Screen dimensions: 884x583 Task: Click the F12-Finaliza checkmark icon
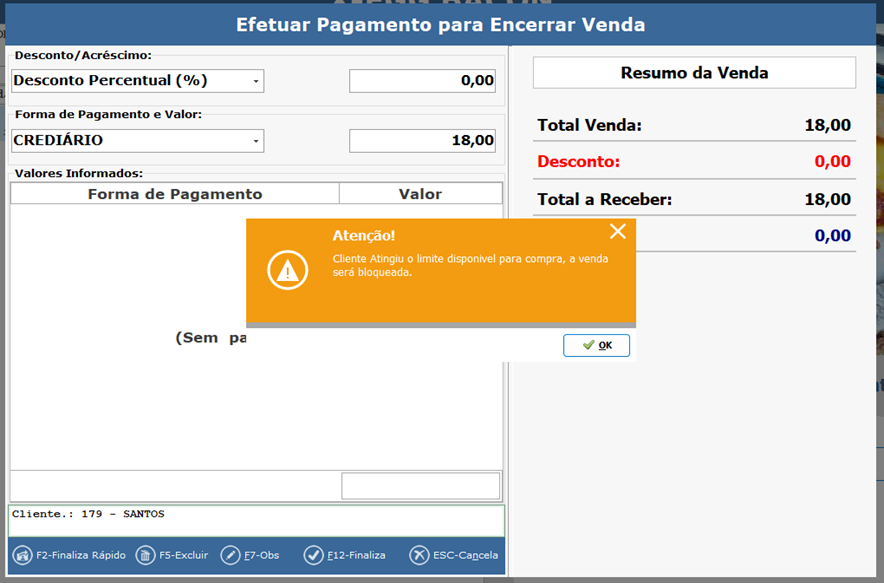(x=314, y=555)
